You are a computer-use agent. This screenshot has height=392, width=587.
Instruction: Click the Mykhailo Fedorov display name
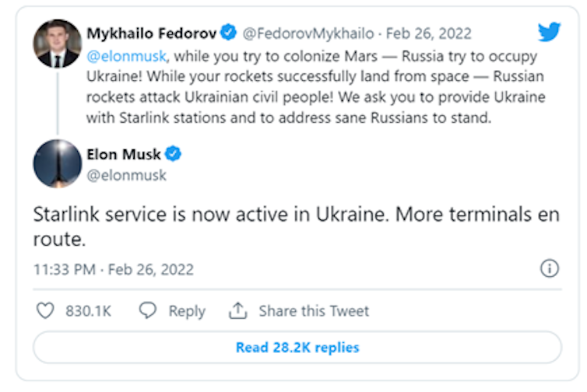151,33
